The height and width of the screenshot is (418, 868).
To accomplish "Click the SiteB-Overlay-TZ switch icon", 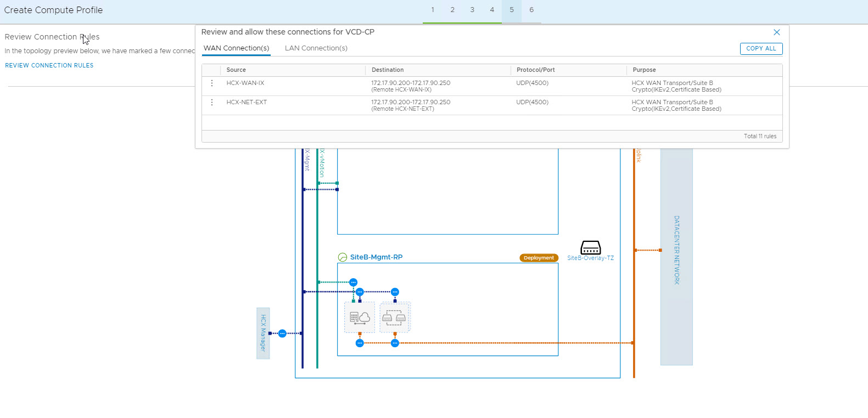I will click(590, 247).
